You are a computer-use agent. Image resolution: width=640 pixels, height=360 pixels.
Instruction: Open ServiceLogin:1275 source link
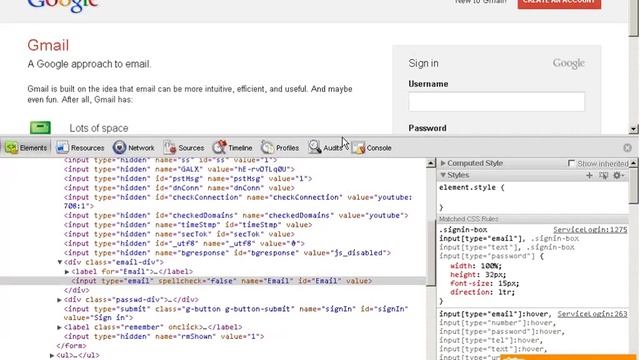590,230
